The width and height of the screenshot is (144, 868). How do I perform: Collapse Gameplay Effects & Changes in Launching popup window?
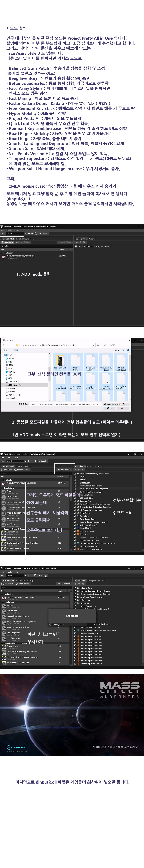(x=2, y=643)
